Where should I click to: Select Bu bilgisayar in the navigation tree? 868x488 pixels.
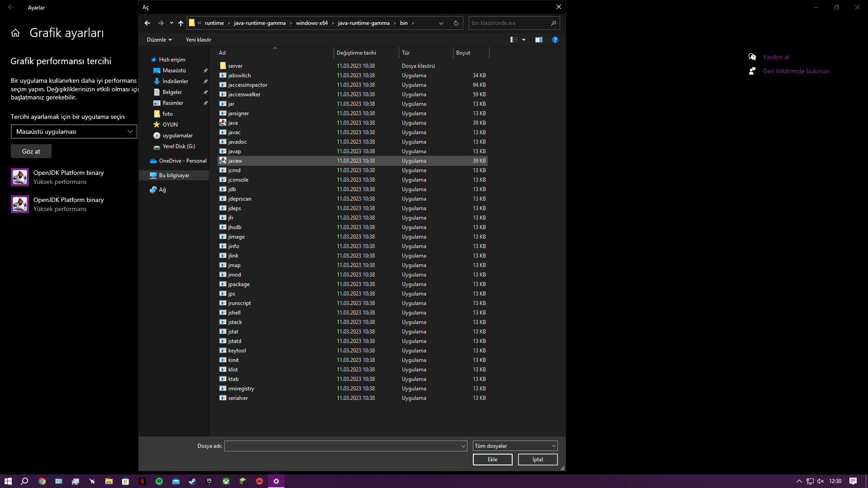[174, 175]
